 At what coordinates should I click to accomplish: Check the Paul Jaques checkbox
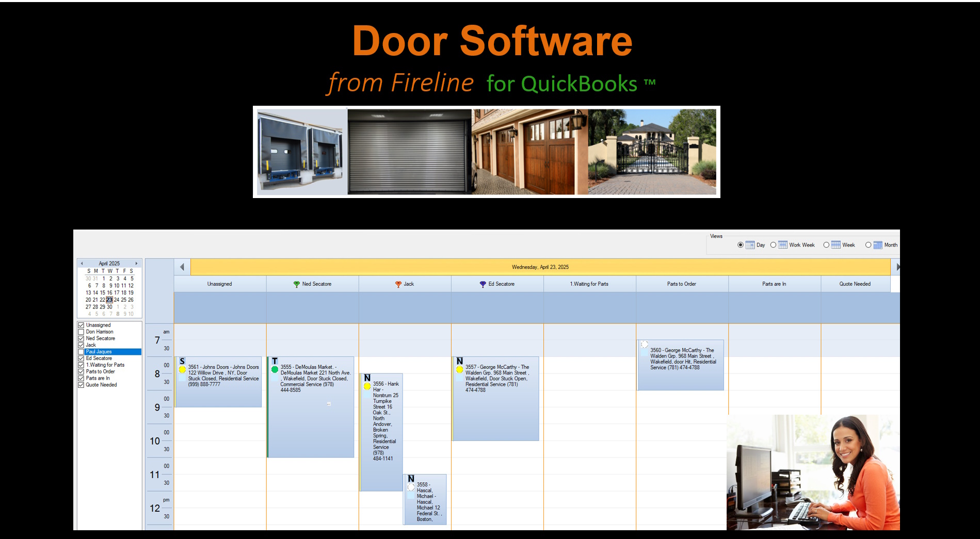pyautogui.click(x=81, y=352)
